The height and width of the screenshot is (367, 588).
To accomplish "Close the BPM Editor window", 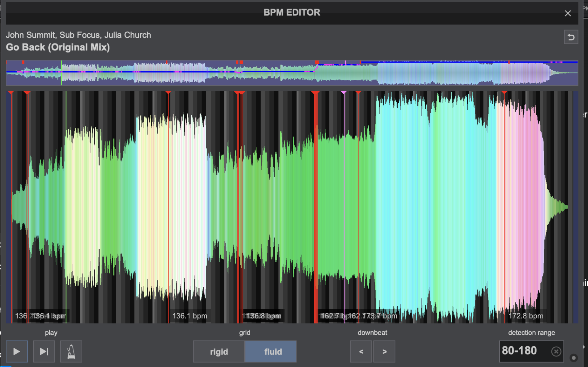I will tap(568, 13).
